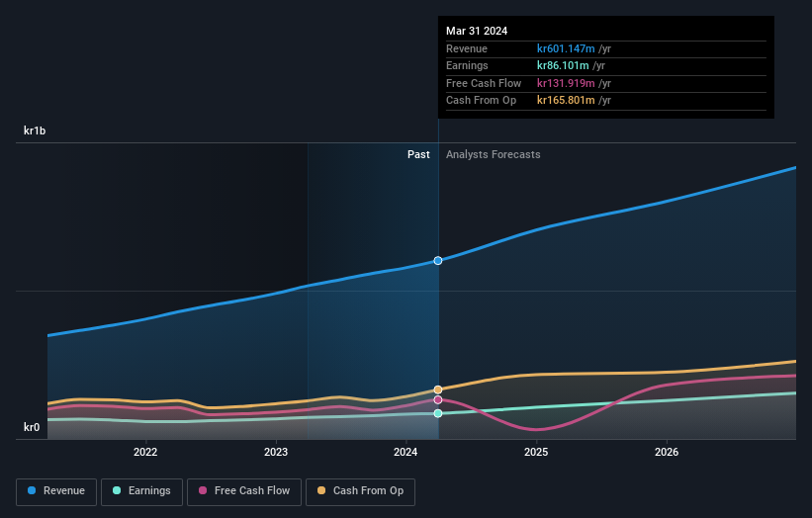This screenshot has height=518, width=812.
Task: Click the Analysts Forecasts label
Action: coord(493,155)
